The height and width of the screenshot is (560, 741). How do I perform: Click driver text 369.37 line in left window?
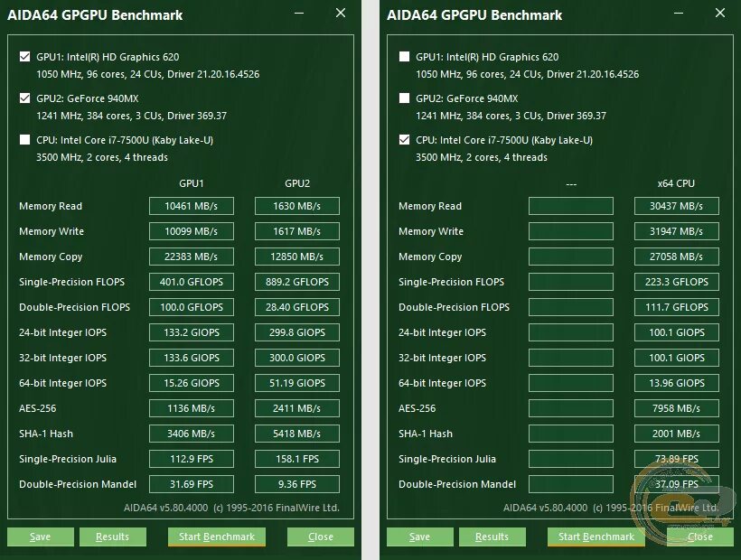pyautogui.click(x=131, y=116)
